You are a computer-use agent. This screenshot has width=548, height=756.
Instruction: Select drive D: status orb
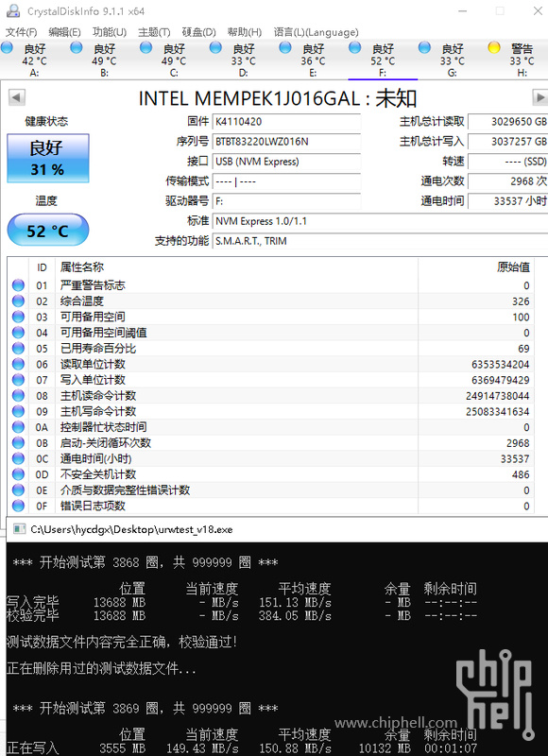216,47
